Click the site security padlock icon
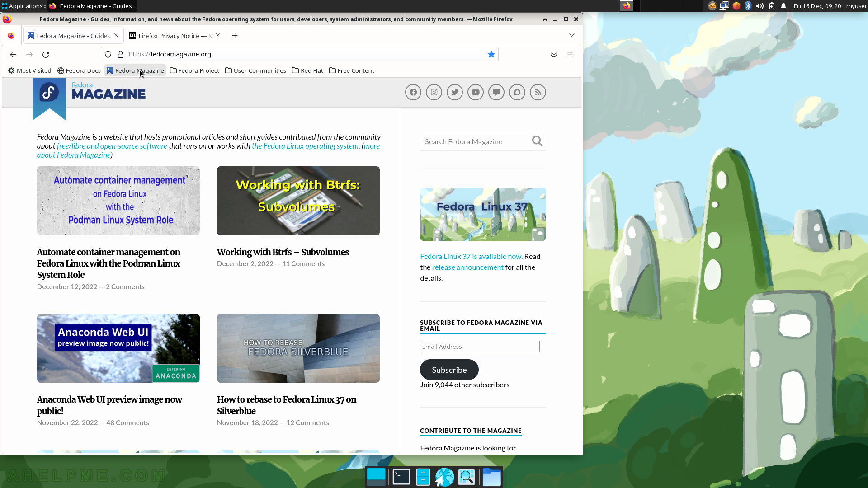 tap(121, 54)
